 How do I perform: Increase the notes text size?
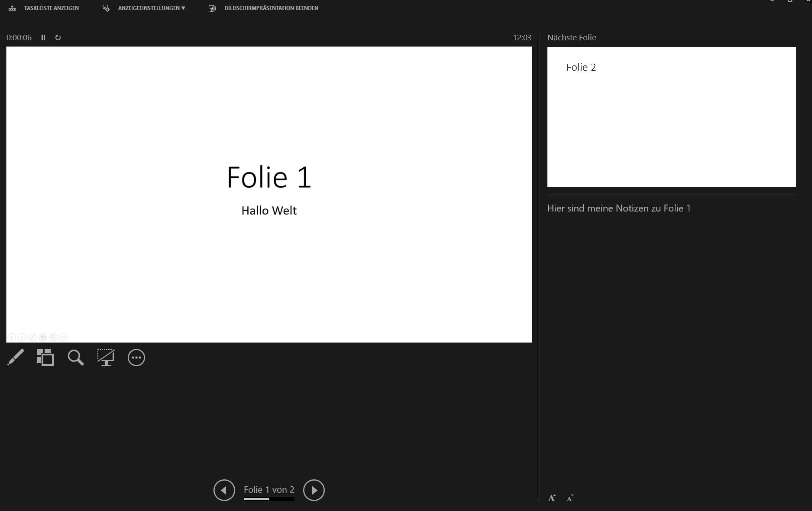[x=552, y=498]
